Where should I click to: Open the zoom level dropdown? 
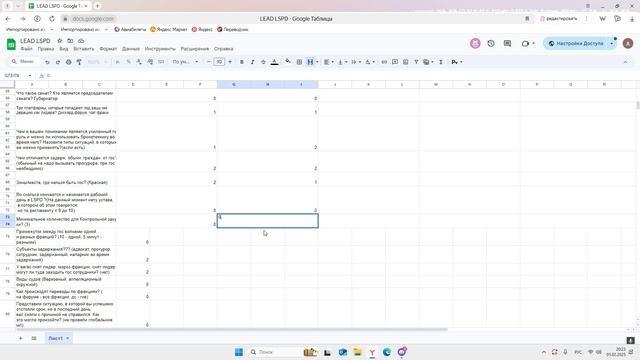tap(97, 62)
